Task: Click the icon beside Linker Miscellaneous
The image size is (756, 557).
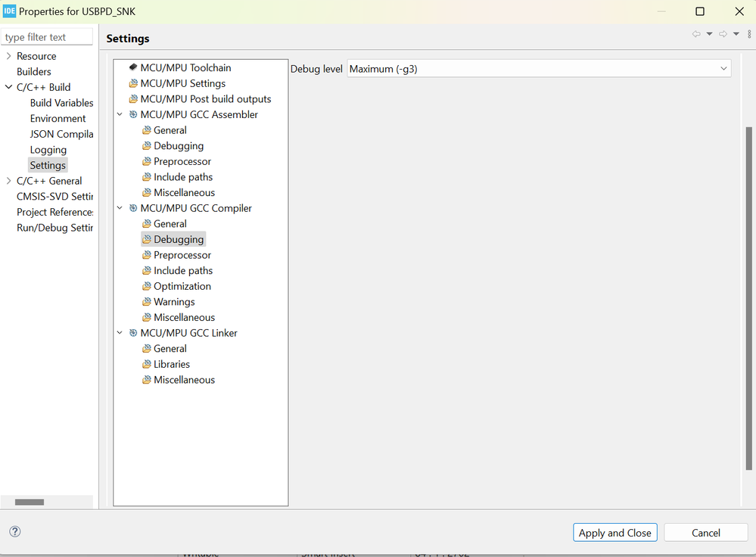Action: coord(147,379)
